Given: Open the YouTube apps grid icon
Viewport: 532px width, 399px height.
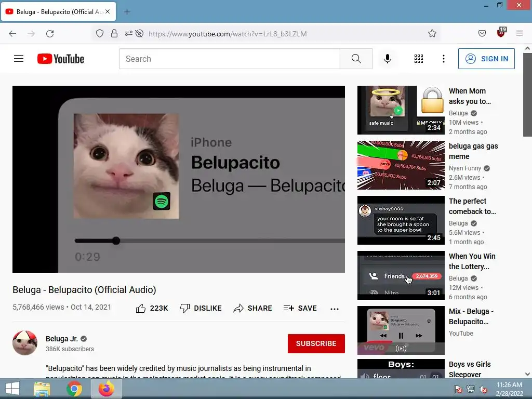Looking at the screenshot, I should [419, 59].
